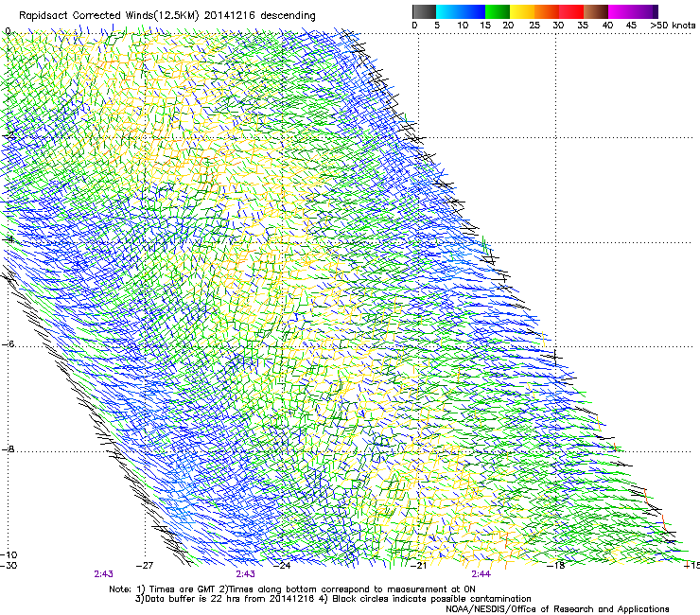
Task: Click the '30' legend scale label
Action: click(x=558, y=25)
